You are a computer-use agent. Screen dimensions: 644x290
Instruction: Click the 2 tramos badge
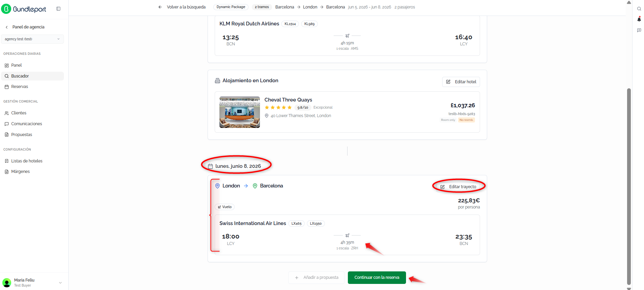pyautogui.click(x=262, y=7)
